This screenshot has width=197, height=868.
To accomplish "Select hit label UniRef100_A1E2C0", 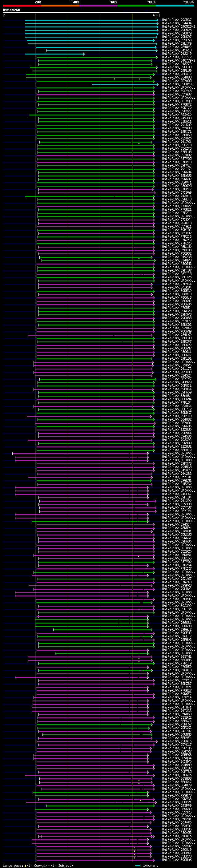I will point(177,484).
